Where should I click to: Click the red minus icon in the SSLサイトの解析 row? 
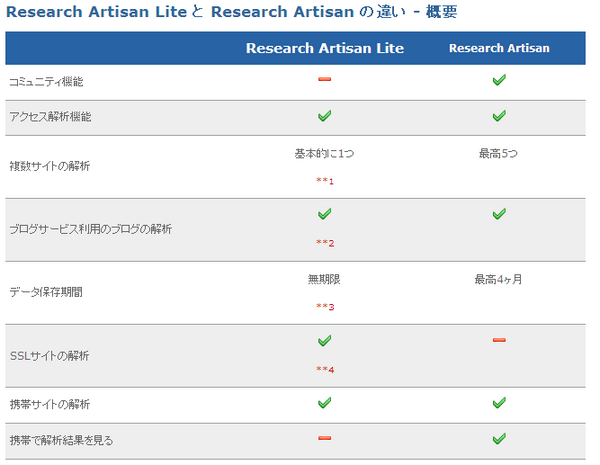[499, 340]
